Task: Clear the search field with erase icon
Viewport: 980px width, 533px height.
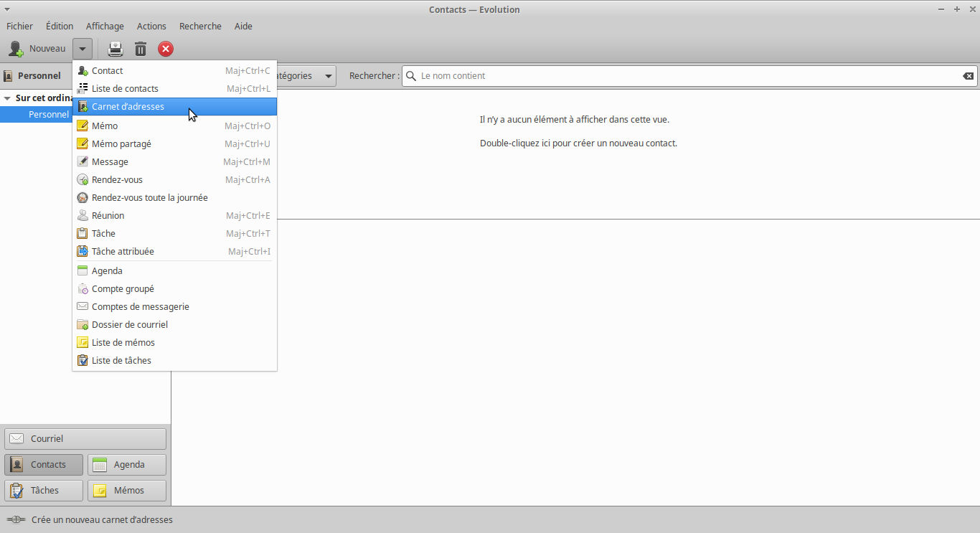Action: (968, 76)
